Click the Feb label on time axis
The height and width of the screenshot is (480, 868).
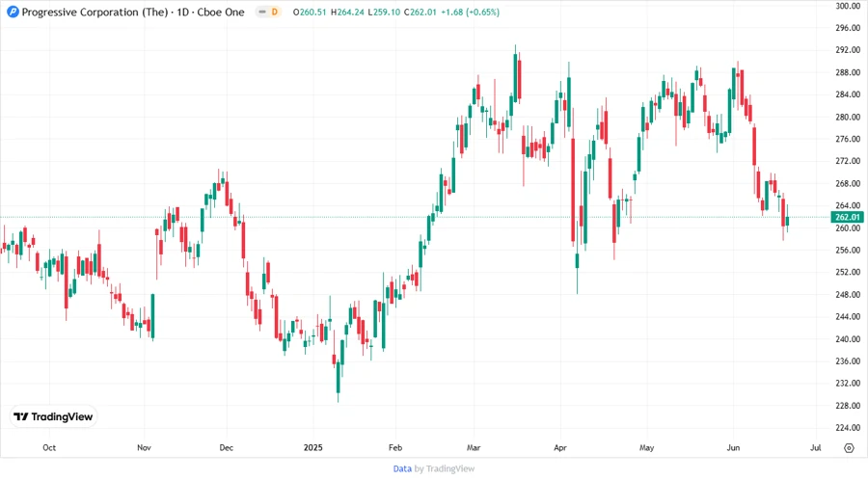[x=395, y=447]
